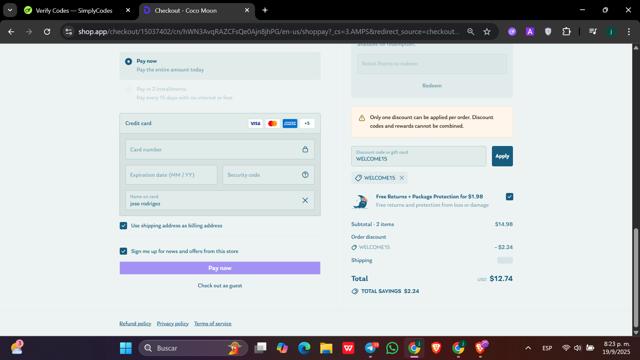Focus the Security code field

click(268, 175)
